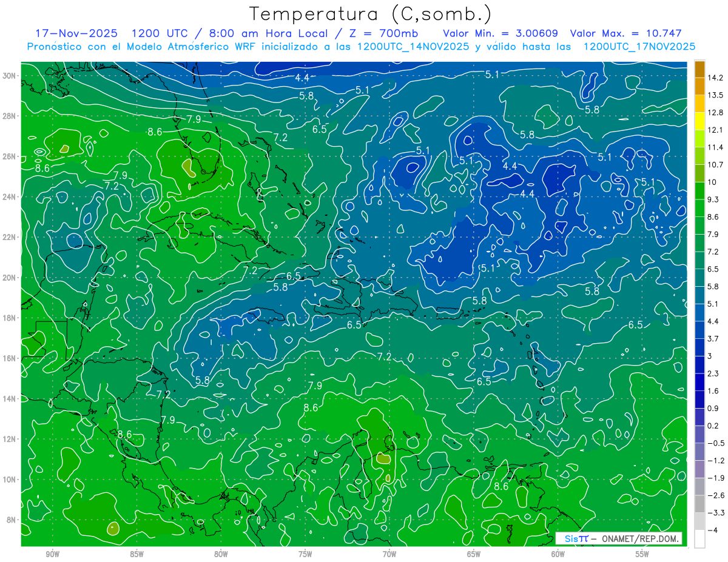Viewport: 728px width, 562px height.
Task: Click the '24N' latitude axis label
Action: [x=10, y=197]
